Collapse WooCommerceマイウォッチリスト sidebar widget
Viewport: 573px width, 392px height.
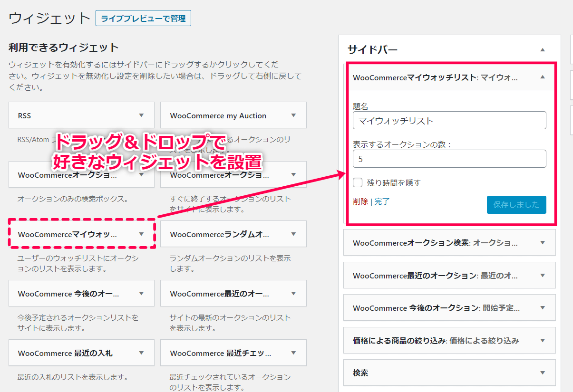pos(543,77)
